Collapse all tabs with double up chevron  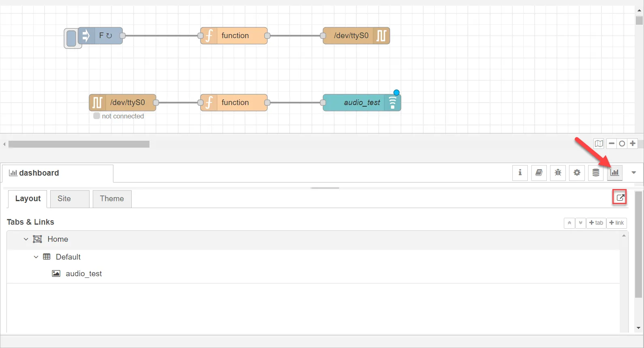[x=569, y=223]
